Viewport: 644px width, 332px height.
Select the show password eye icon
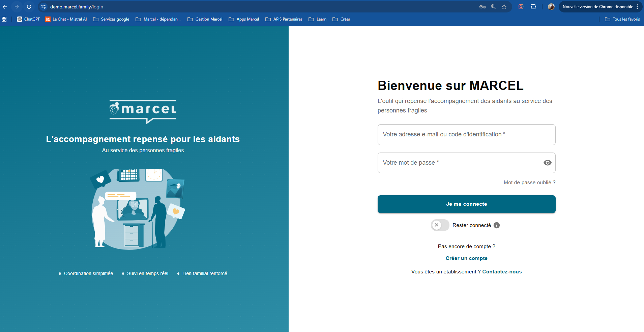click(x=547, y=163)
